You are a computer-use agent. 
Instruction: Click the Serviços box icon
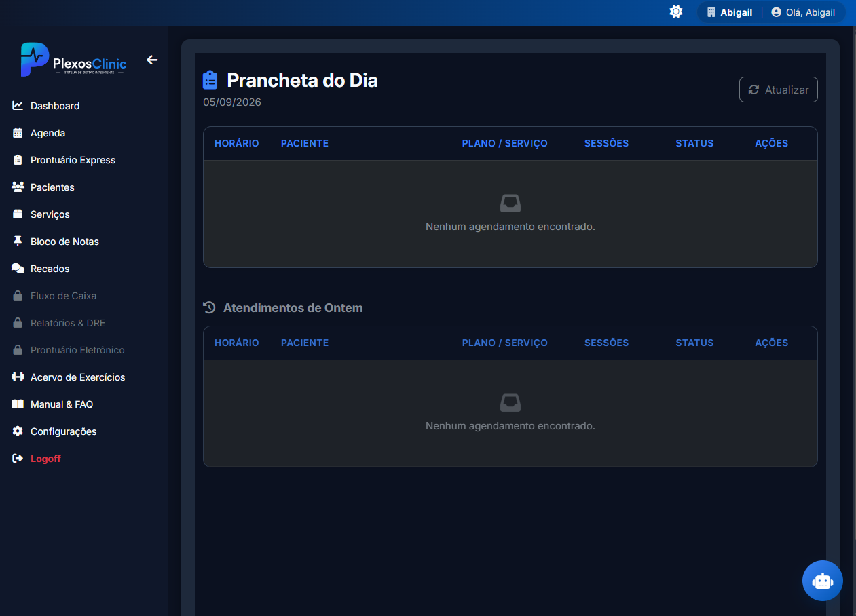18,214
